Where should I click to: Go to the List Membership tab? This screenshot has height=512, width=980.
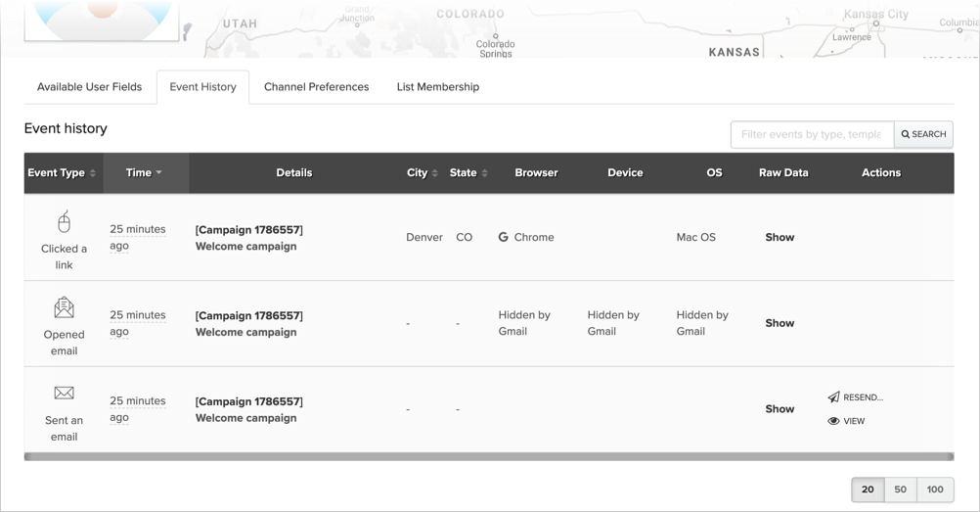tap(437, 87)
